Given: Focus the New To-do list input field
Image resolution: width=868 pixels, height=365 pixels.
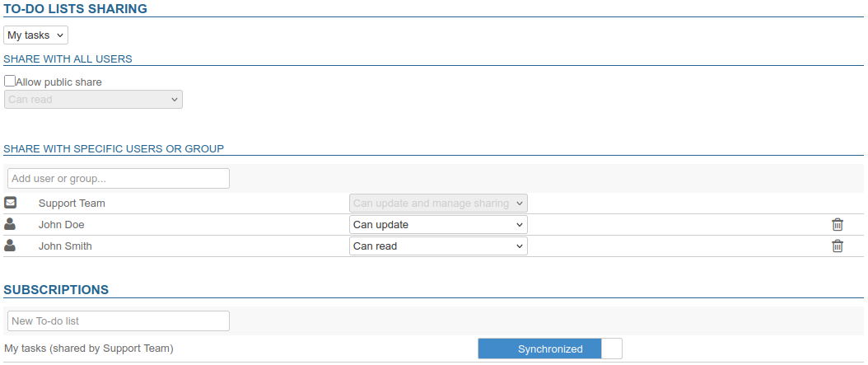Looking at the screenshot, I should point(118,321).
